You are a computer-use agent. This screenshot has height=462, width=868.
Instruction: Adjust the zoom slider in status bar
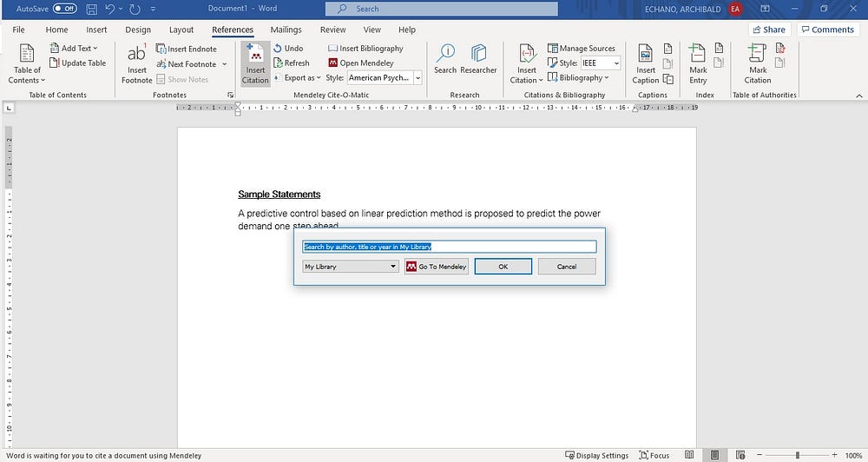pyautogui.click(x=798, y=455)
